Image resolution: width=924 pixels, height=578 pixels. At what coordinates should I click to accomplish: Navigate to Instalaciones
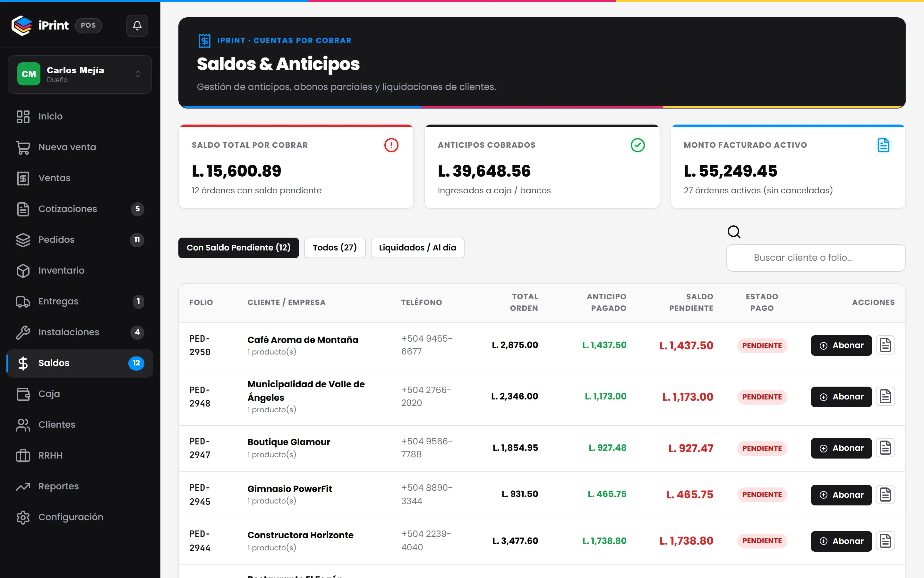click(x=80, y=333)
